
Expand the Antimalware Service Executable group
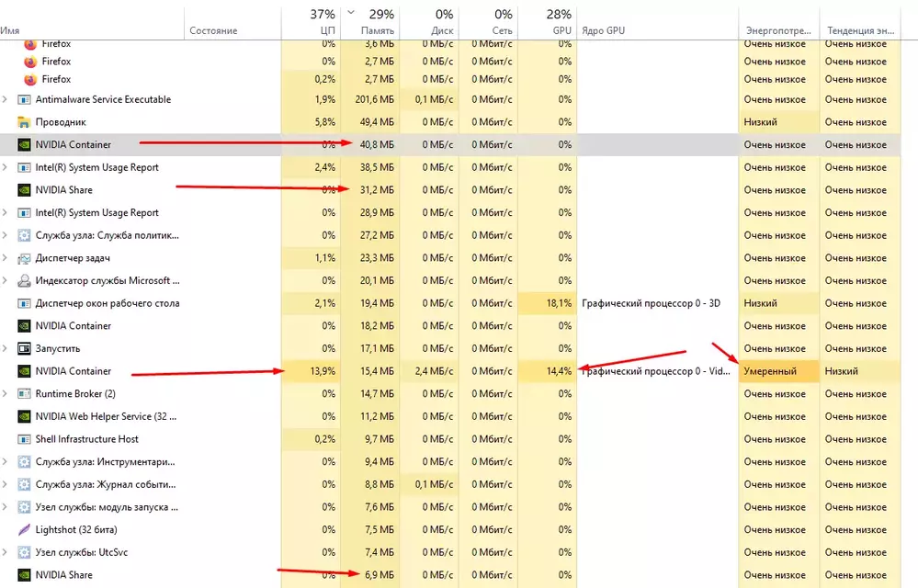click(x=5, y=99)
